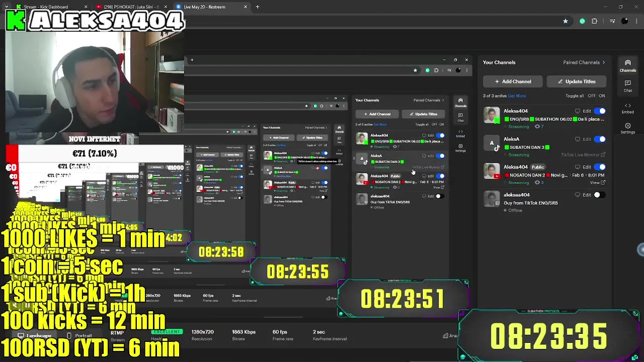Open the Channels sidebar panel
Screen dimensions: 644x362
627,66
